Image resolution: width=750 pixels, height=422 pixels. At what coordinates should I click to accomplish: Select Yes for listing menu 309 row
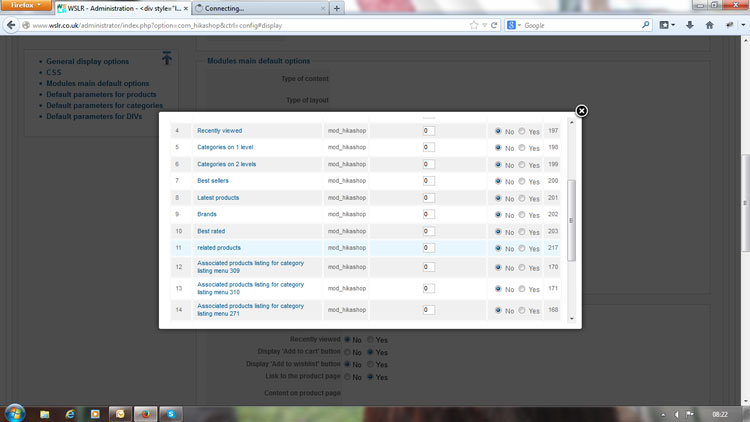point(522,267)
